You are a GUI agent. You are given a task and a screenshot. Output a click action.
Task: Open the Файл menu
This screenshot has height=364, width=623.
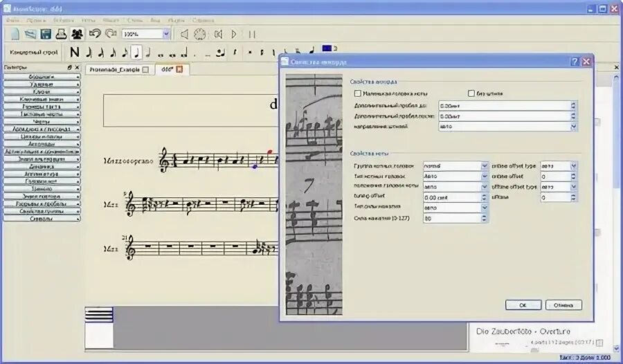coord(12,20)
